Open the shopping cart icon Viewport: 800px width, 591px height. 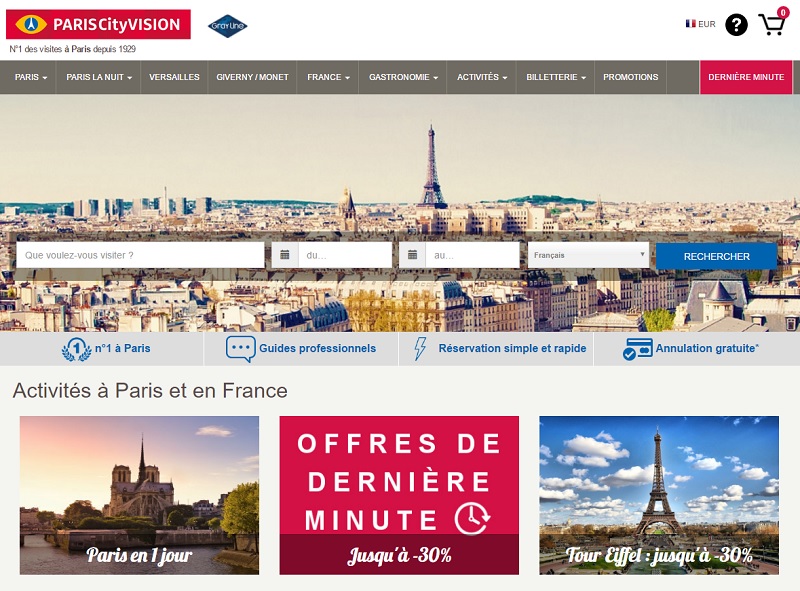coord(772,24)
